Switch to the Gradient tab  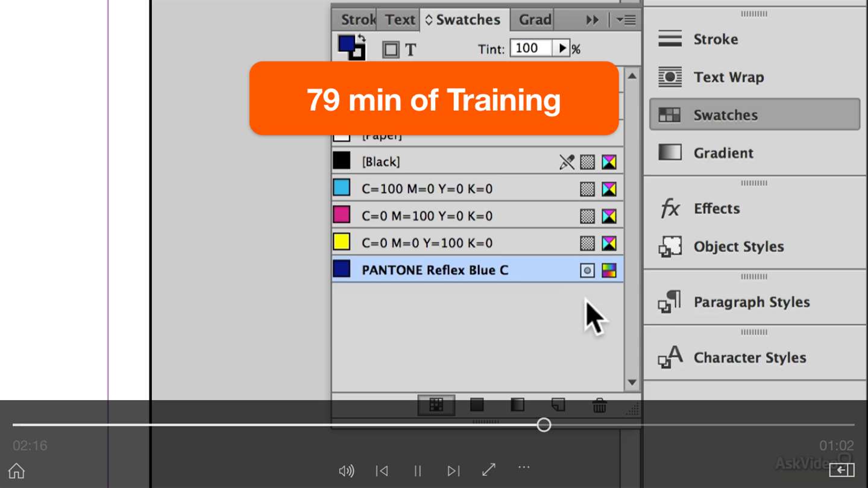point(533,20)
